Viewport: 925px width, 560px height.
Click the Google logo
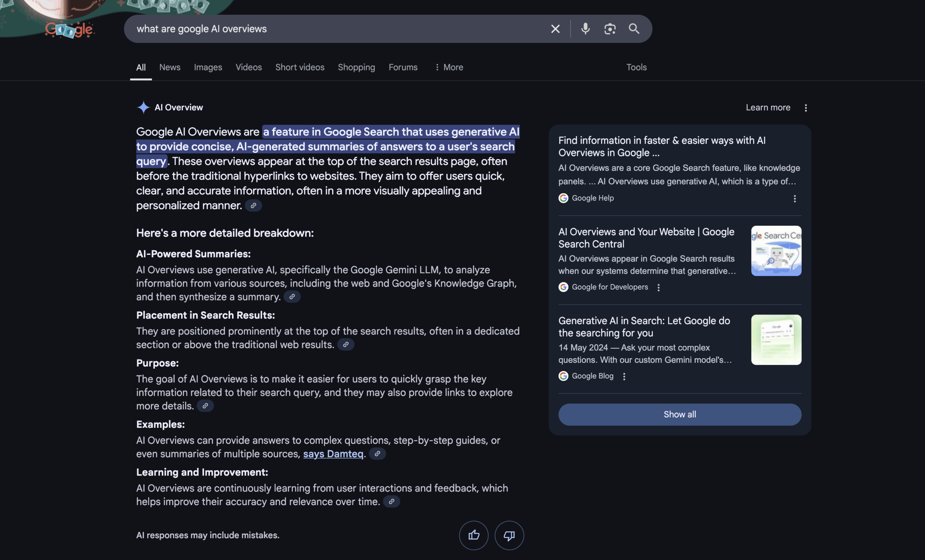(69, 29)
